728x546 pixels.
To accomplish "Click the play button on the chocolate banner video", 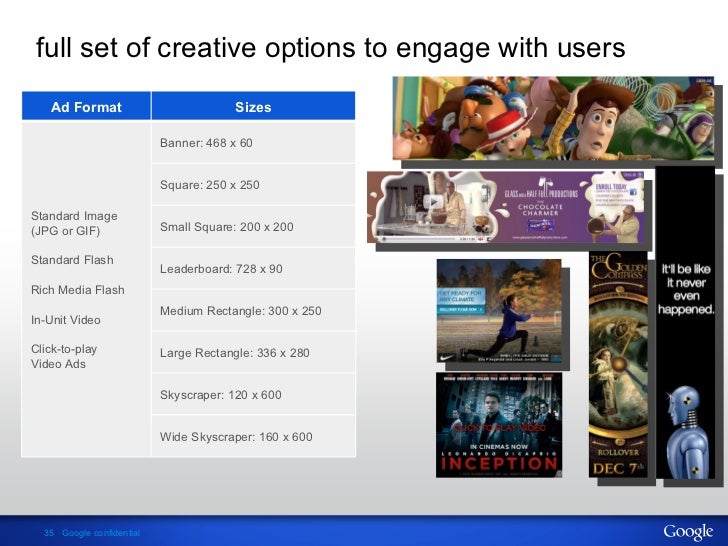I will (x=432, y=202).
